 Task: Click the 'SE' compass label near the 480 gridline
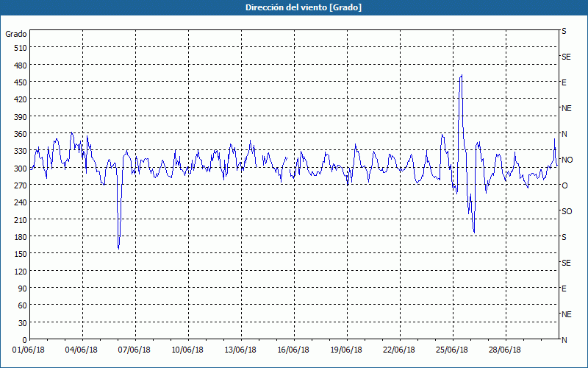[x=566, y=57]
